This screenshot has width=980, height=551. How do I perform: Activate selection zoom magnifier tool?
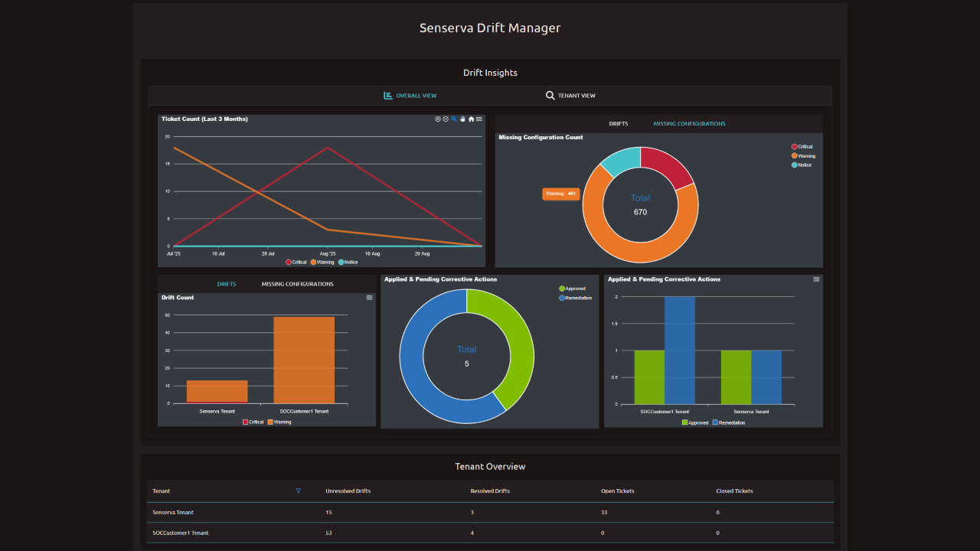pos(454,119)
